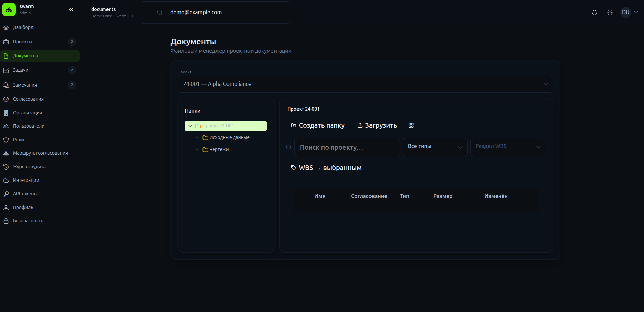Open Журнал аудита menu item
The height and width of the screenshot is (312, 644).
click(x=29, y=167)
